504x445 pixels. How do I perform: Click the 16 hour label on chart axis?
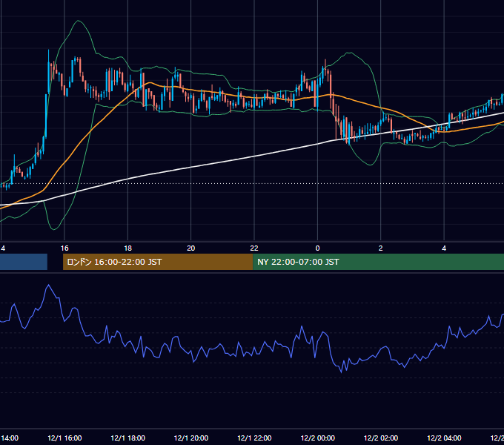pyautogui.click(x=64, y=248)
